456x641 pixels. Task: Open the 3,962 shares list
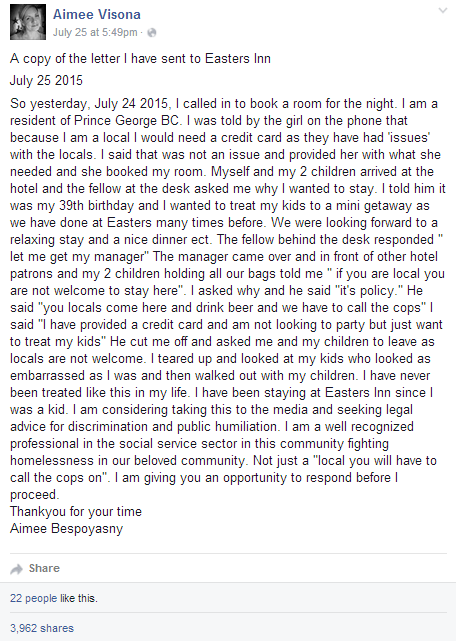point(42,628)
